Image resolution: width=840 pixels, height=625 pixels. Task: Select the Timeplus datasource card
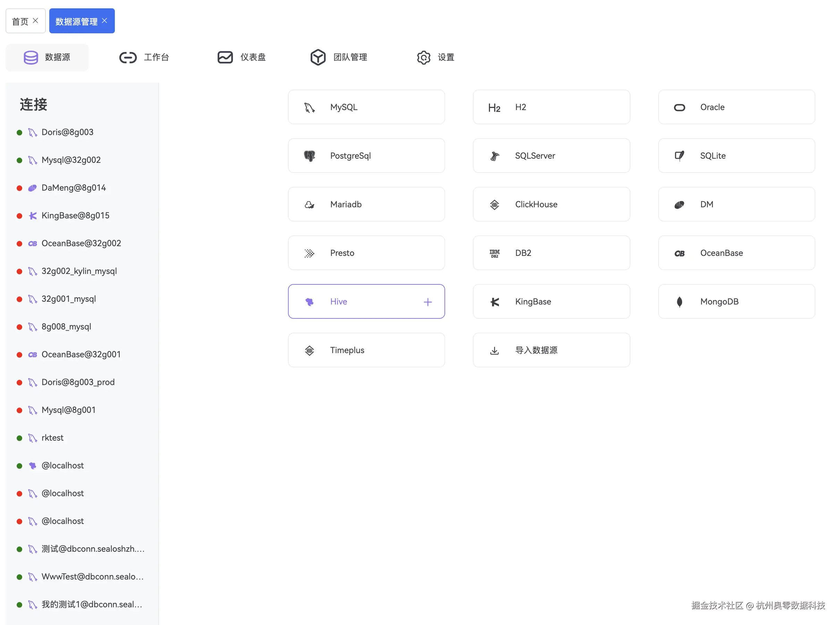[x=366, y=350]
